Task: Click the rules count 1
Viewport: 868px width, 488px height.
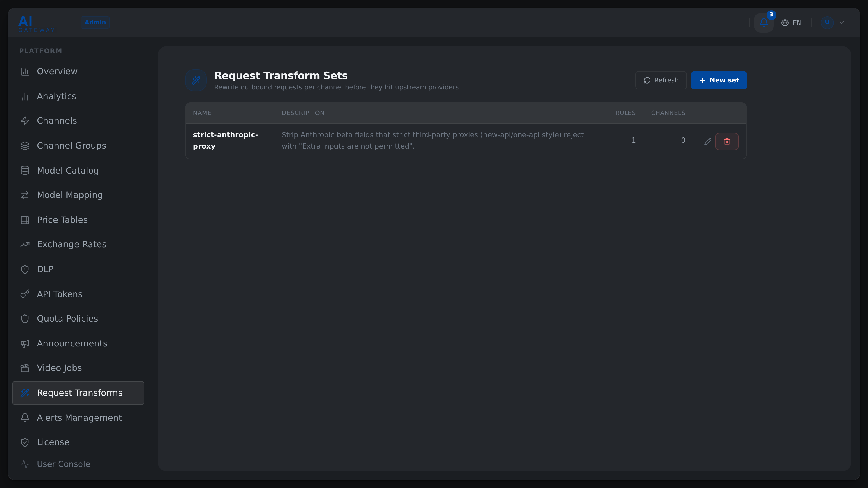Action: [633, 140]
